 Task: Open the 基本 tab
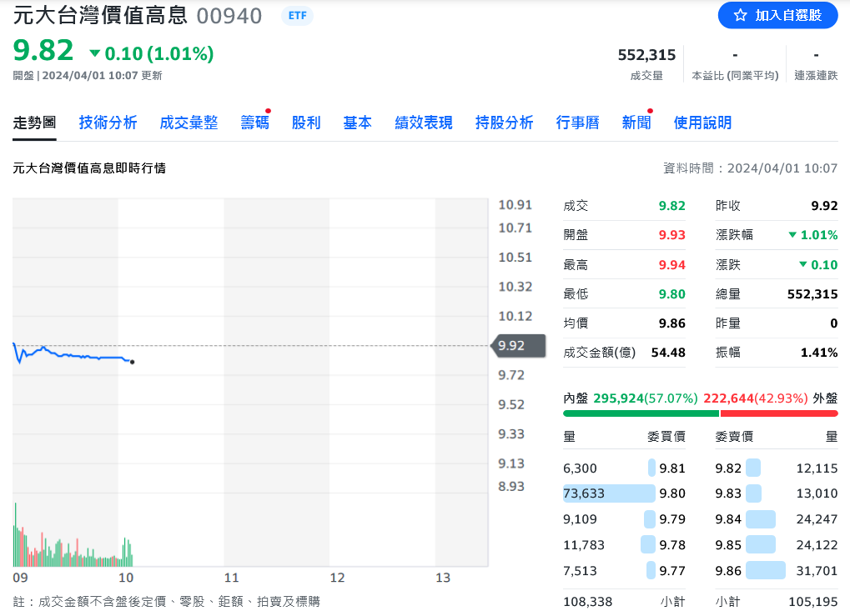[x=357, y=123]
